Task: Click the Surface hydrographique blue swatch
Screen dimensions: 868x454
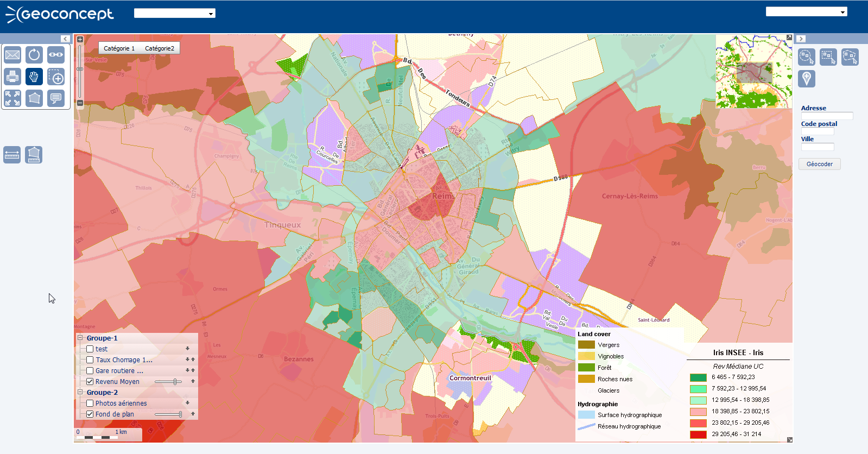Action: [586, 415]
